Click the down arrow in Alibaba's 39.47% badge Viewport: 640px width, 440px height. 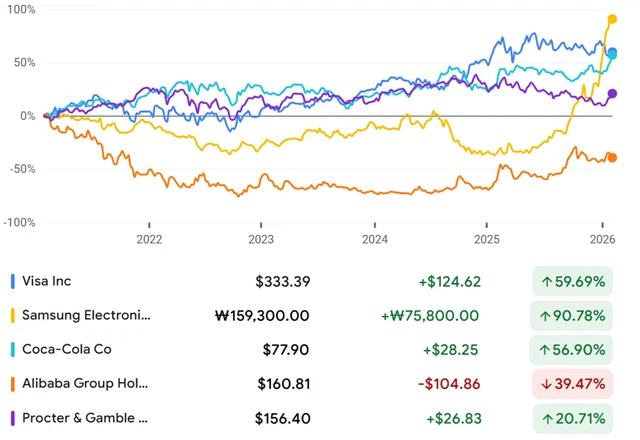[x=546, y=384]
